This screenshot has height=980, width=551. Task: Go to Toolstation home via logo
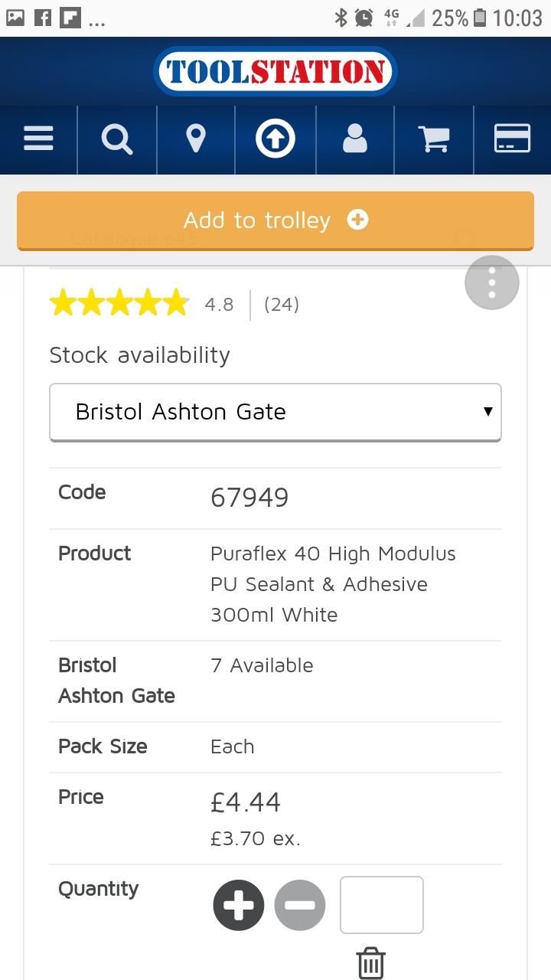[275, 72]
